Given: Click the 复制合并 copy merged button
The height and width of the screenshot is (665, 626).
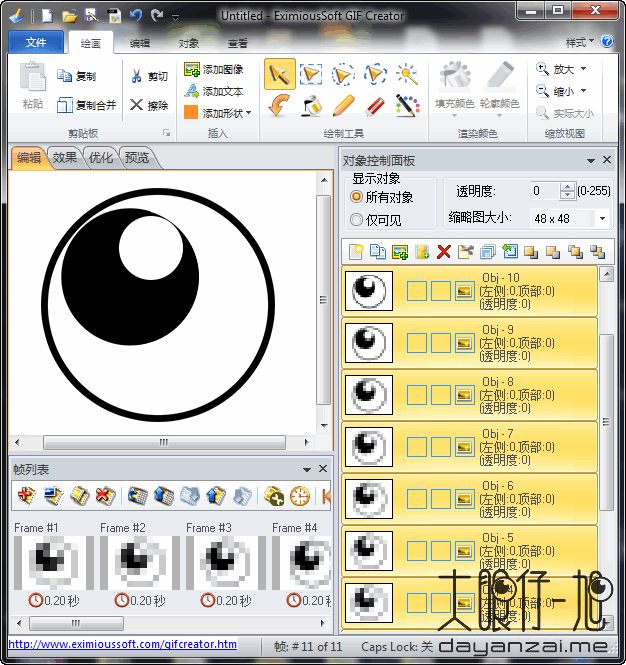Looking at the screenshot, I should [87, 105].
